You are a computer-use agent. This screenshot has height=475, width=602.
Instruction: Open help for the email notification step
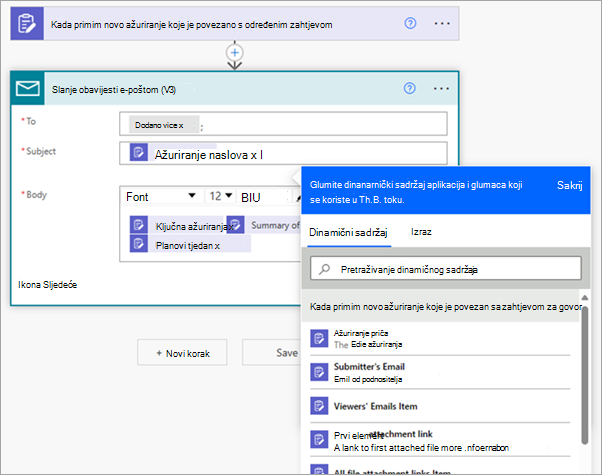coord(410,88)
